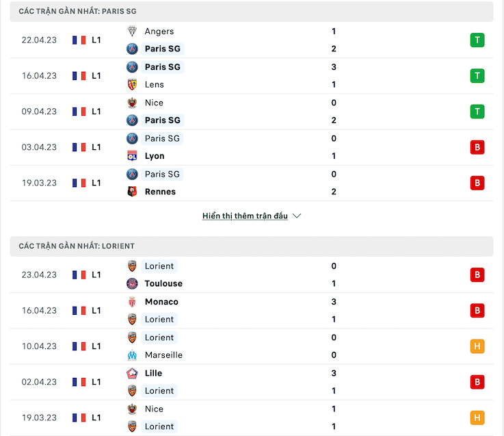Select the Paris SG header section
Image resolution: width=504 pixels, height=436 pixels.
tap(252, 12)
